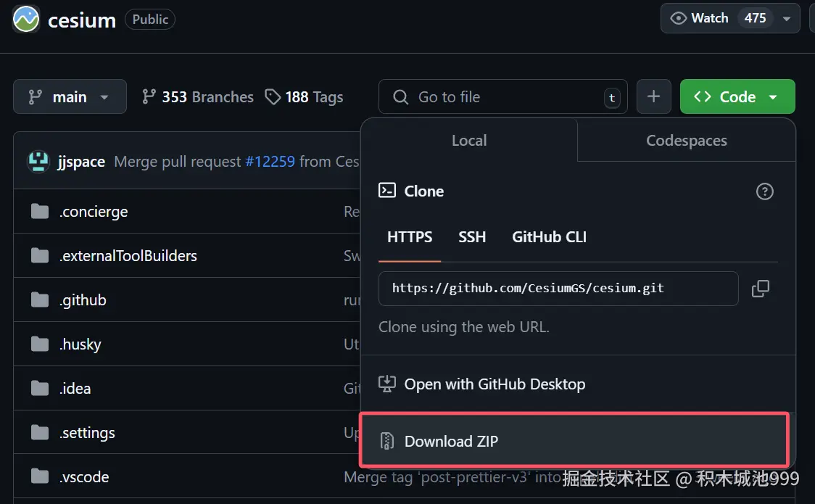Viewport: 815px width, 504px height.
Task: Choose Open with GitHub Desktop
Action: coord(578,384)
